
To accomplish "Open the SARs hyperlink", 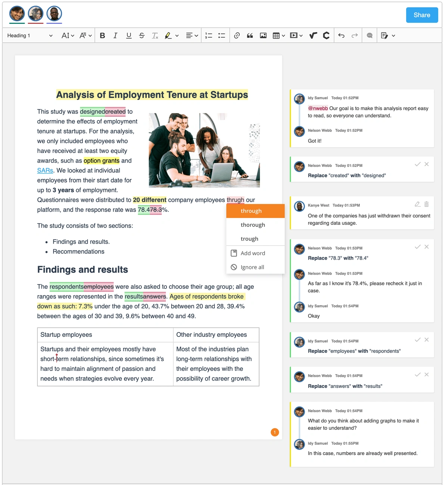I will point(45,170).
